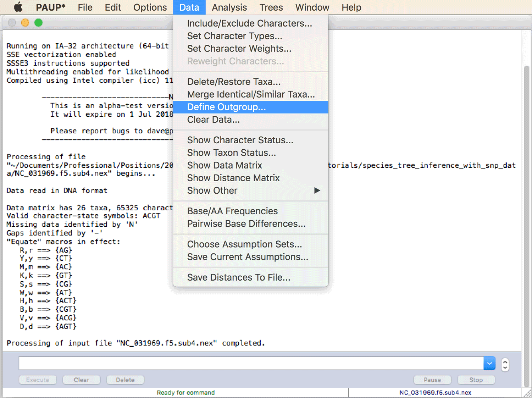Click the Delete button
Image resolution: width=532 pixels, height=398 pixels.
[125, 380]
